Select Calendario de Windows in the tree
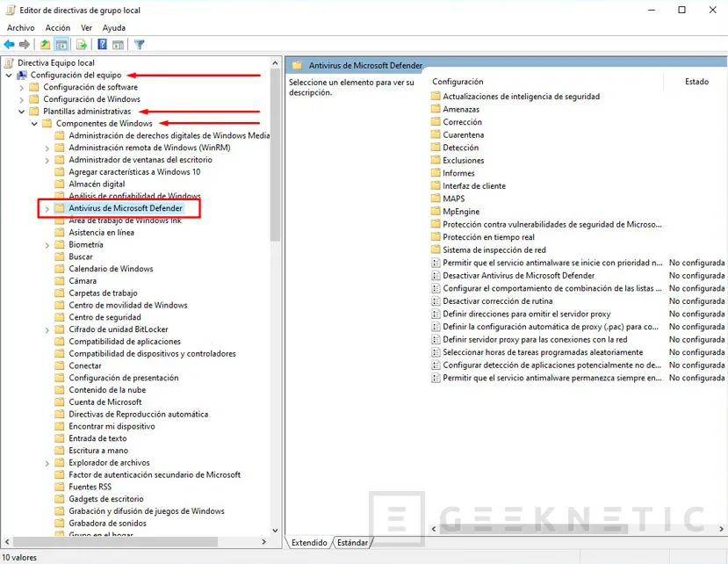Viewport: 728px width, 564px height. 111,269
